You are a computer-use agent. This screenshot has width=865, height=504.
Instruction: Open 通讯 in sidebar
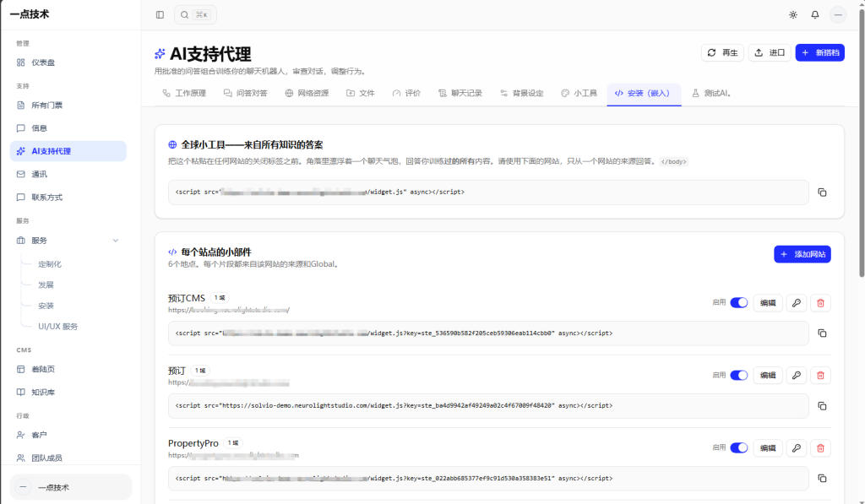click(68, 174)
